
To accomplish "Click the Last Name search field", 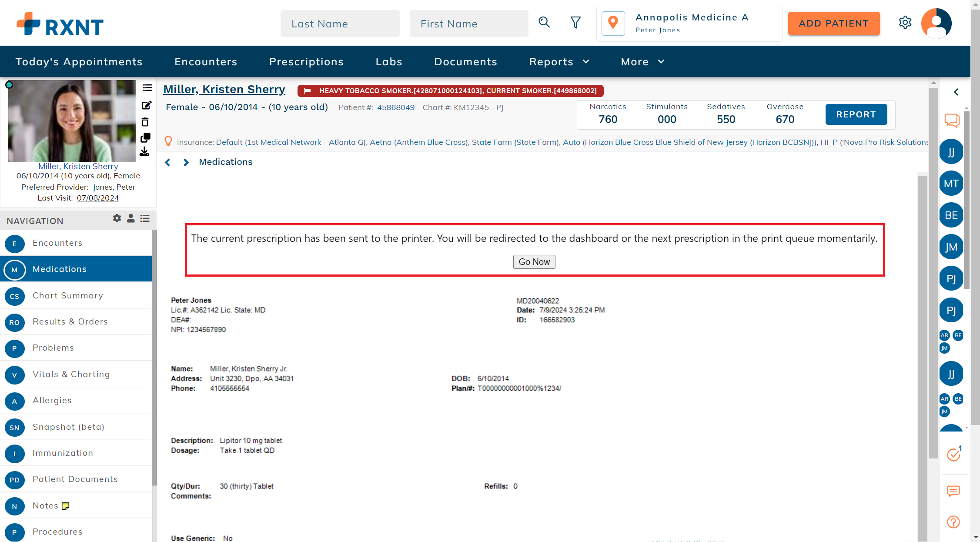I will 340,24.
